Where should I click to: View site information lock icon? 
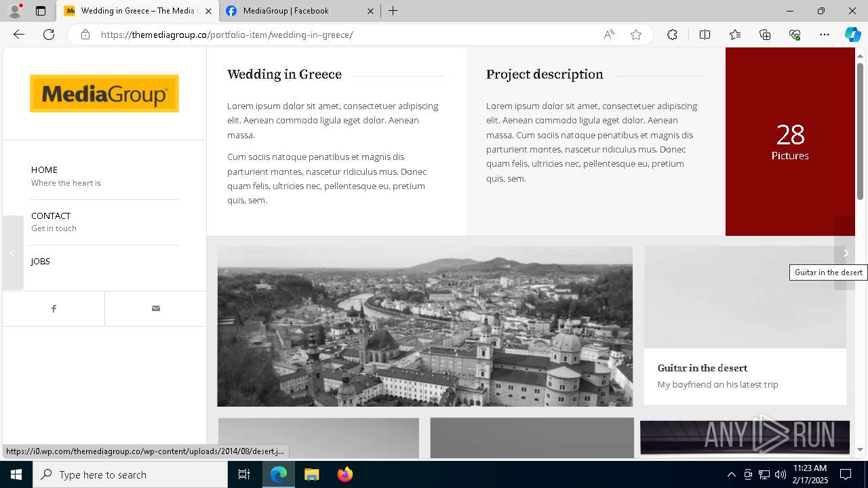tap(85, 35)
